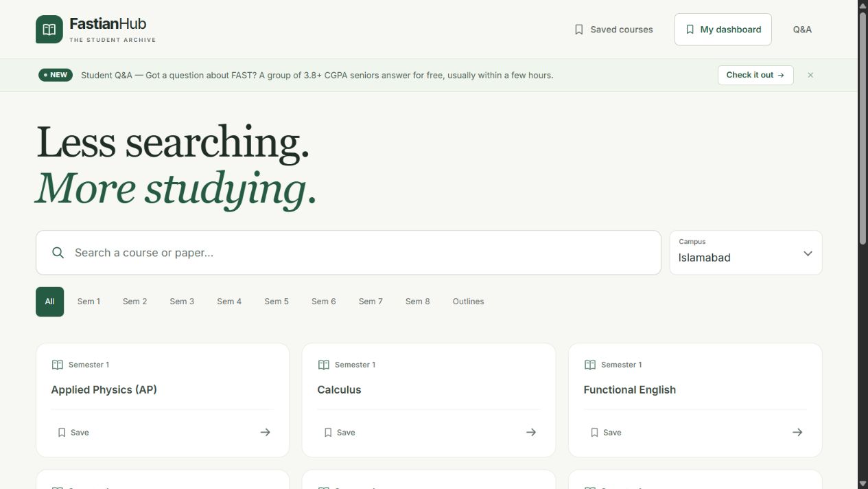Click the book icon on Calculus card
The height and width of the screenshot is (489, 868).
tap(324, 365)
